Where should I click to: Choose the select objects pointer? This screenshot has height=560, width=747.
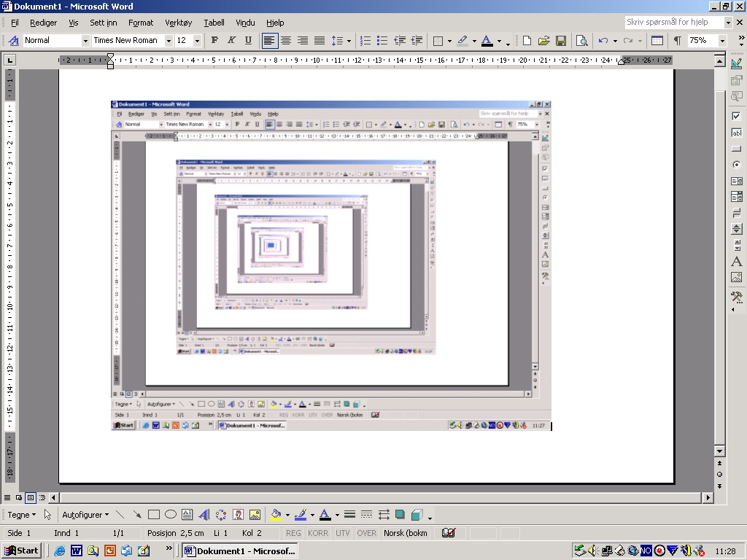click(47, 515)
